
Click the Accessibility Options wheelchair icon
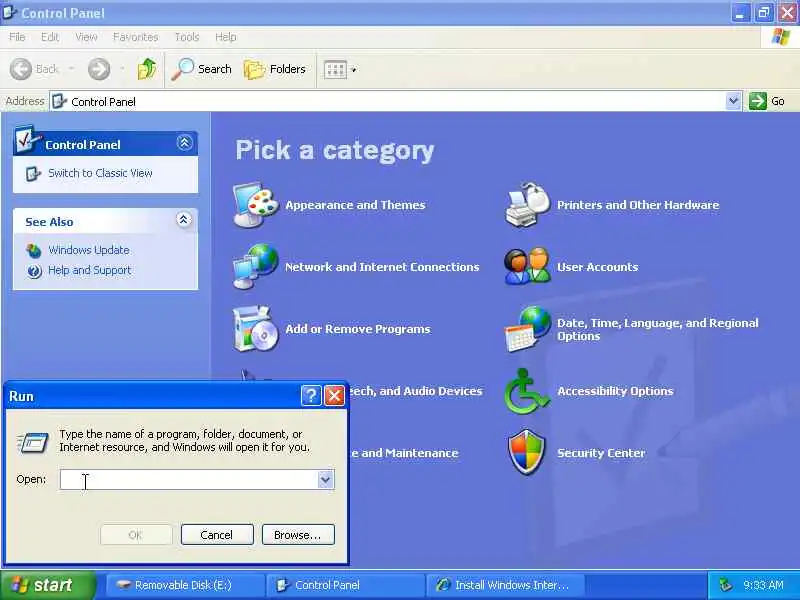point(527,391)
